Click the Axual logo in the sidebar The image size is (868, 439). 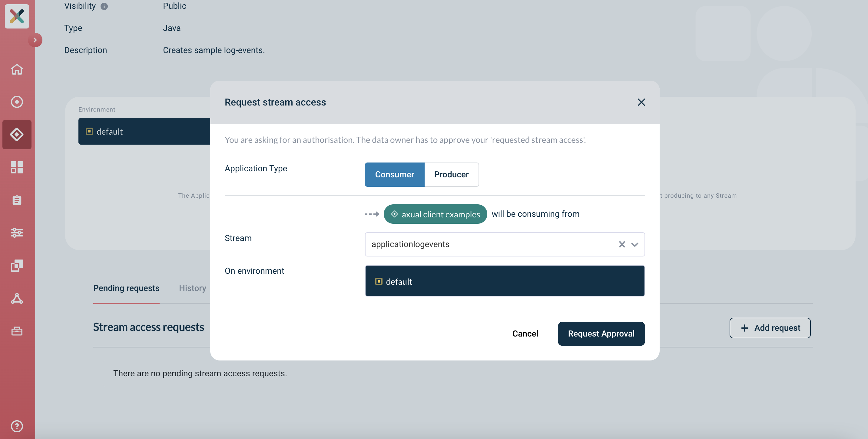17,16
